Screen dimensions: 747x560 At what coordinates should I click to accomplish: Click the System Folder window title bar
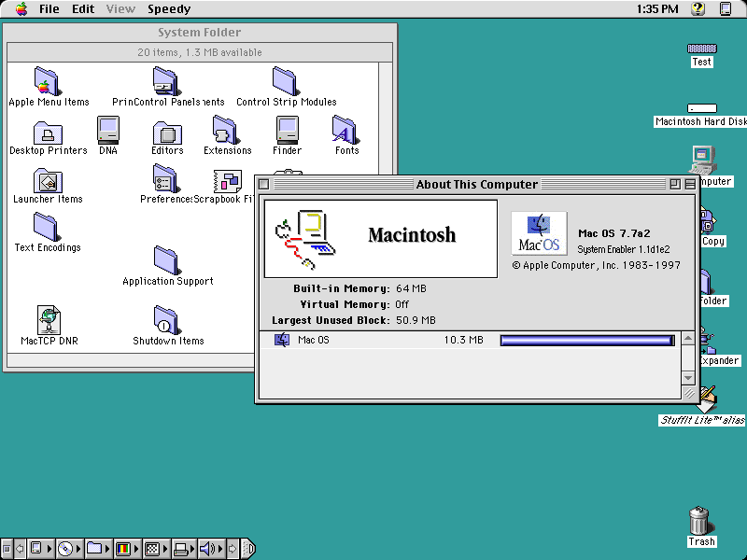(200, 33)
